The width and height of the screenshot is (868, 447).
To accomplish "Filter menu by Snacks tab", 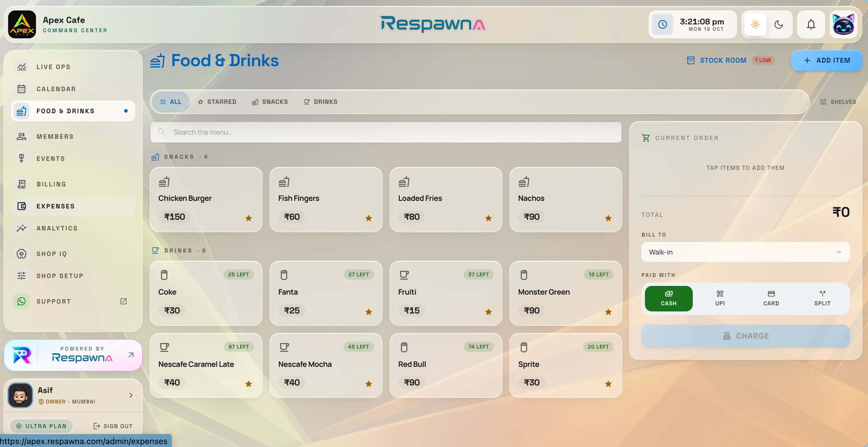I will (270, 102).
